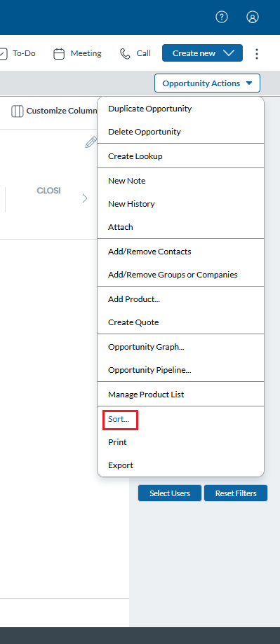Select Add Product...
The width and height of the screenshot is (280, 644).
pos(180,299)
